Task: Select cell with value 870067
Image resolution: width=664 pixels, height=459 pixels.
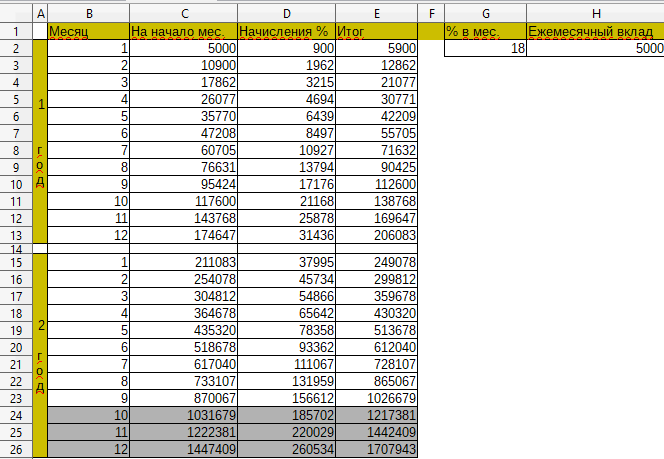Action: click(x=184, y=398)
